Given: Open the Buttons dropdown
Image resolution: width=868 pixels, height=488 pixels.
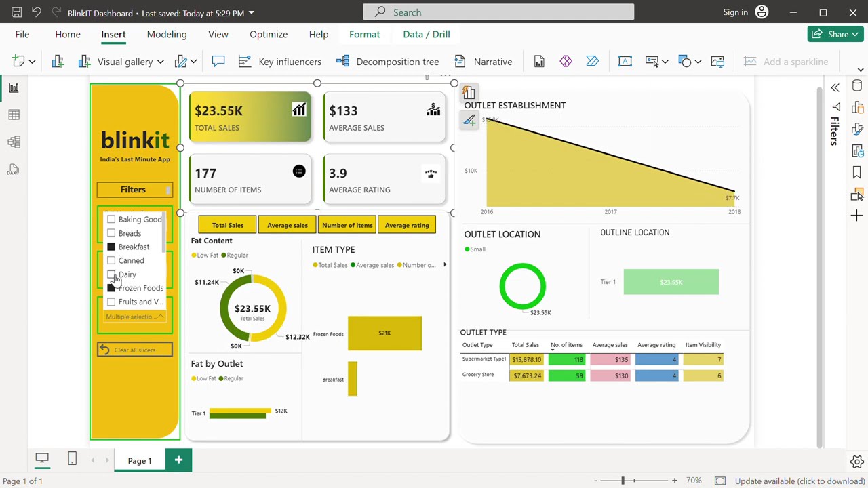Looking at the screenshot, I should tap(665, 62).
